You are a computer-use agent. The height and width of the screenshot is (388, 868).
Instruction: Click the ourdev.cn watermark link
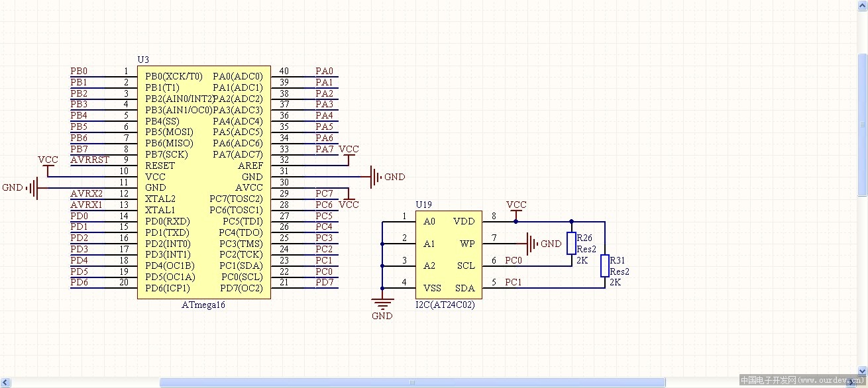coord(802,380)
